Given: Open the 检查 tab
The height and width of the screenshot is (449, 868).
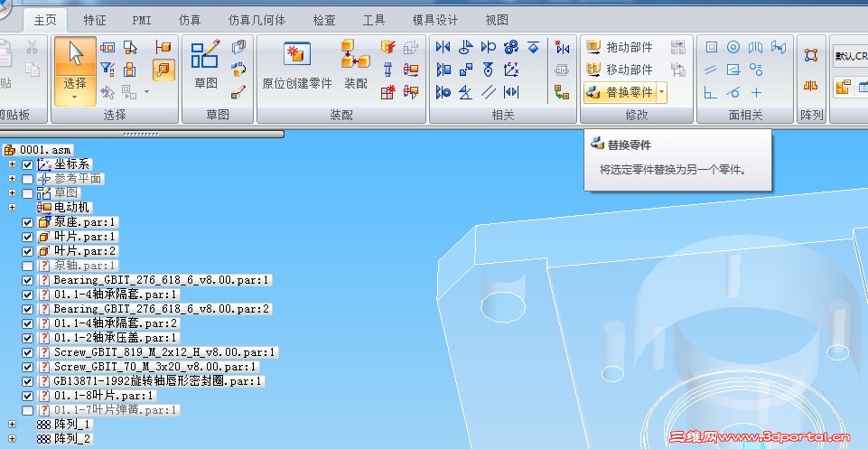Looking at the screenshot, I should [x=324, y=21].
